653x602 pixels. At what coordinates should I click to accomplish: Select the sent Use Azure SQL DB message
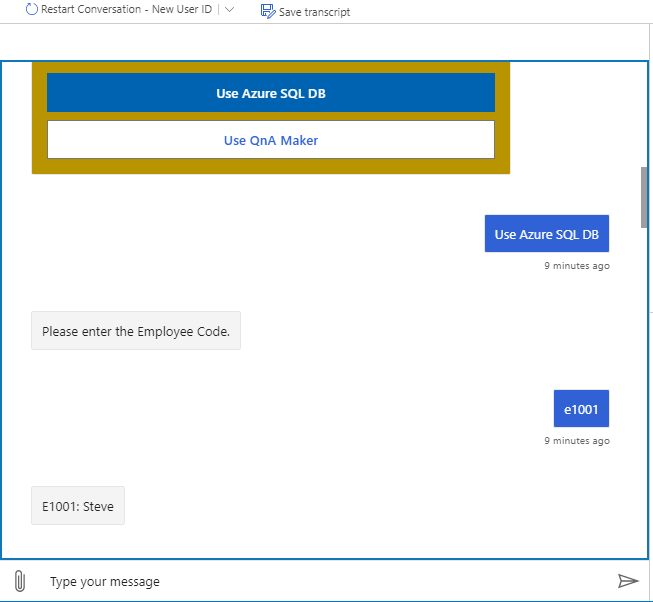click(x=547, y=234)
